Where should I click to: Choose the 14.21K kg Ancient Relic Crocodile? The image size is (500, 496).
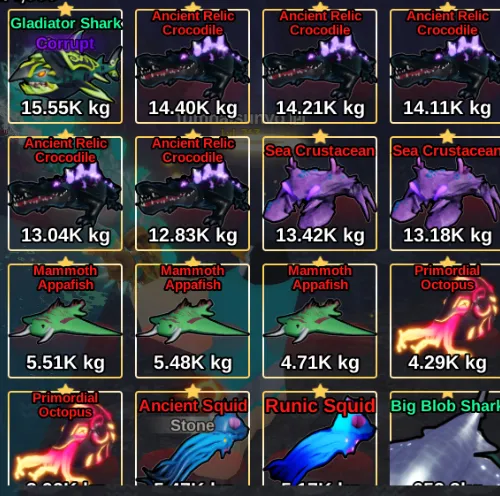click(320, 67)
